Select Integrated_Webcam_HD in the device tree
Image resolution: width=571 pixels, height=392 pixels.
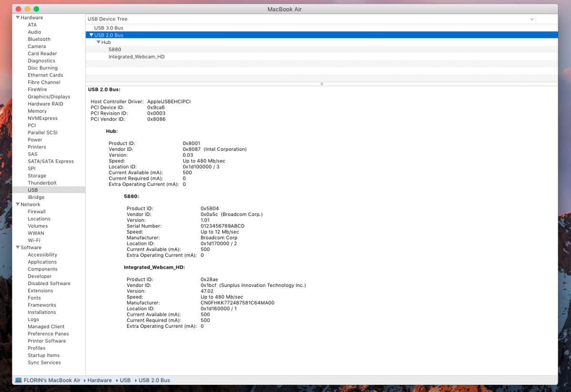136,57
